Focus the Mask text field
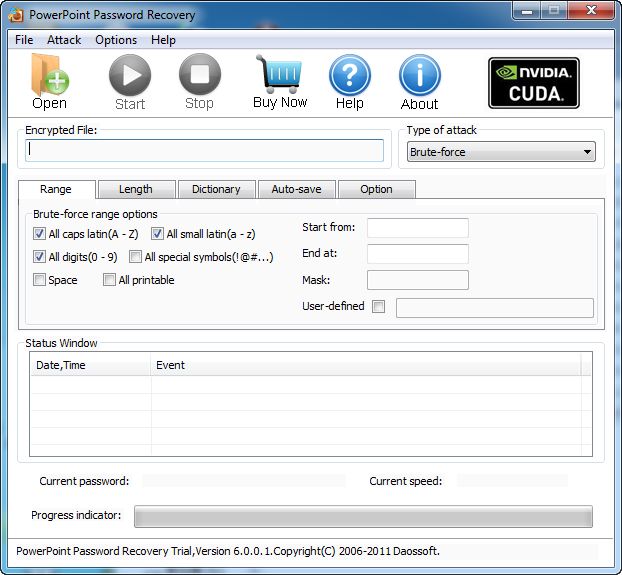Screen dimensions: 622x575 [417, 280]
